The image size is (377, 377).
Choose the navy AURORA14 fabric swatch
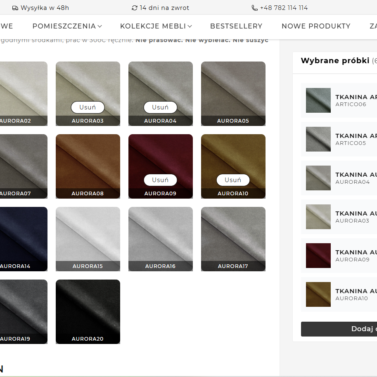(23, 239)
